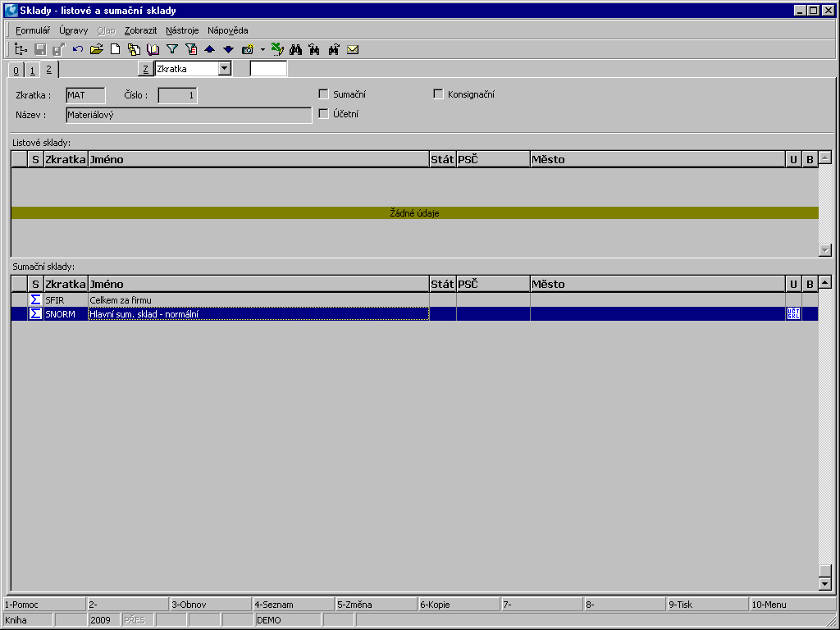Click the plain funnel filter icon
Viewport: 840px width, 630px height.
[172, 49]
